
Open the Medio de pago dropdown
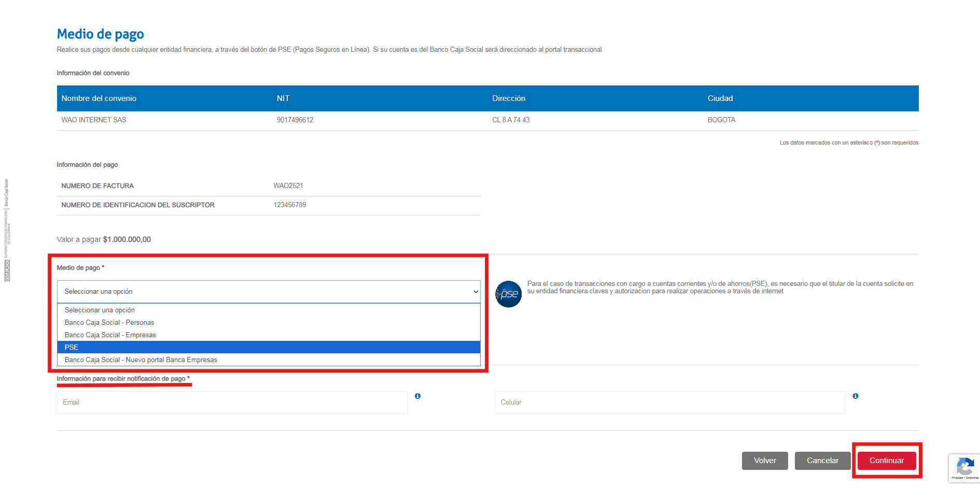pos(269,292)
